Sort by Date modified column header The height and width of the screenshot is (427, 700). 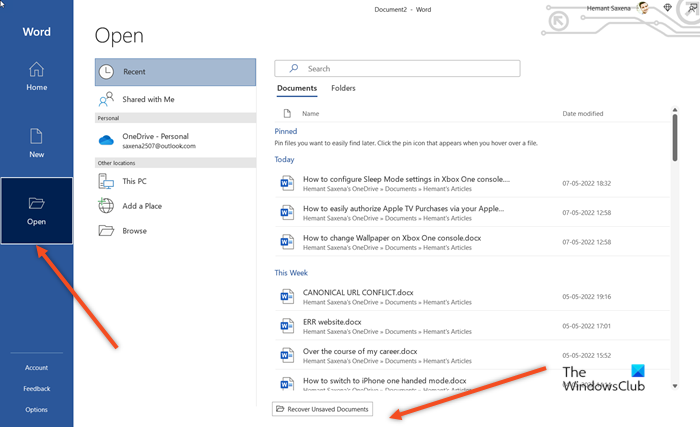pos(582,114)
